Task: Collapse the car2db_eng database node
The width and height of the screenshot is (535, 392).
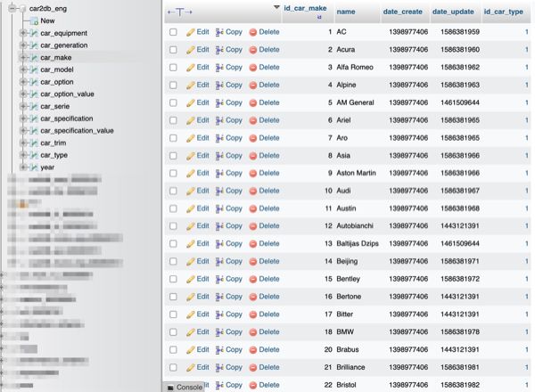Action: coord(12,9)
